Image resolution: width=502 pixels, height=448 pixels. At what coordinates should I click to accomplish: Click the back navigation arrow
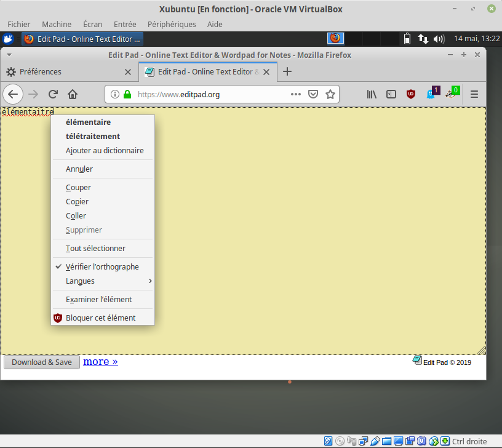(14, 94)
